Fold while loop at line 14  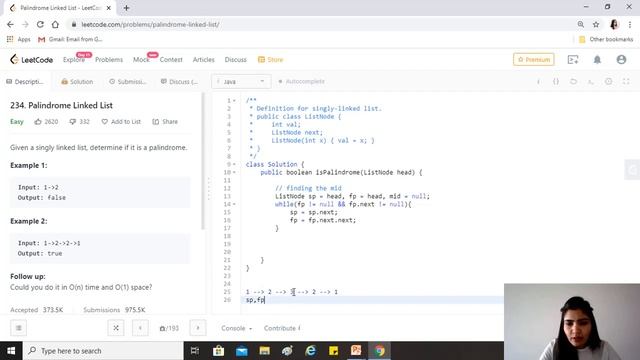(234, 204)
